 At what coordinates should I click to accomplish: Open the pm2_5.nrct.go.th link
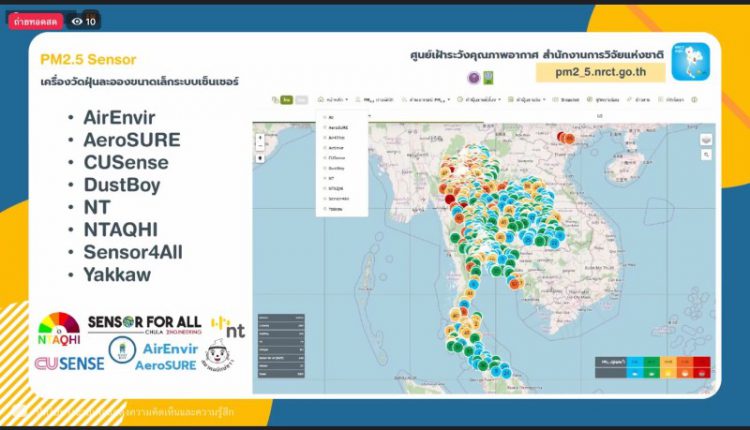click(x=612, y=72)
